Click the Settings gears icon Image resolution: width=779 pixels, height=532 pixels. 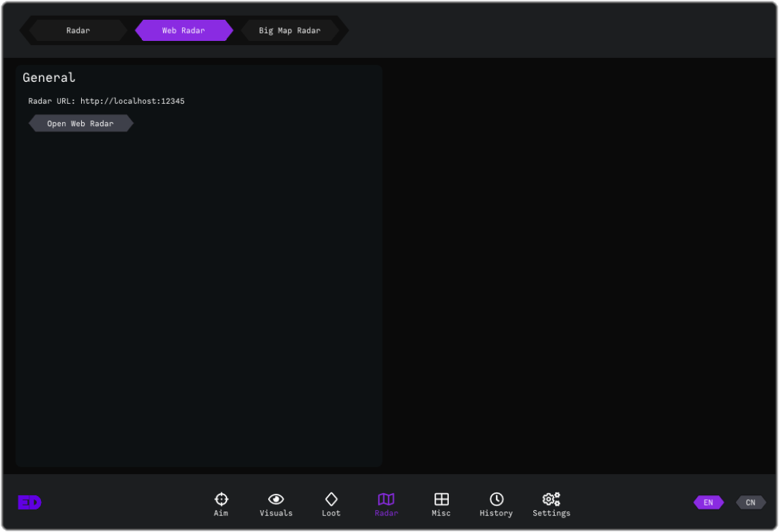[551, 499]
